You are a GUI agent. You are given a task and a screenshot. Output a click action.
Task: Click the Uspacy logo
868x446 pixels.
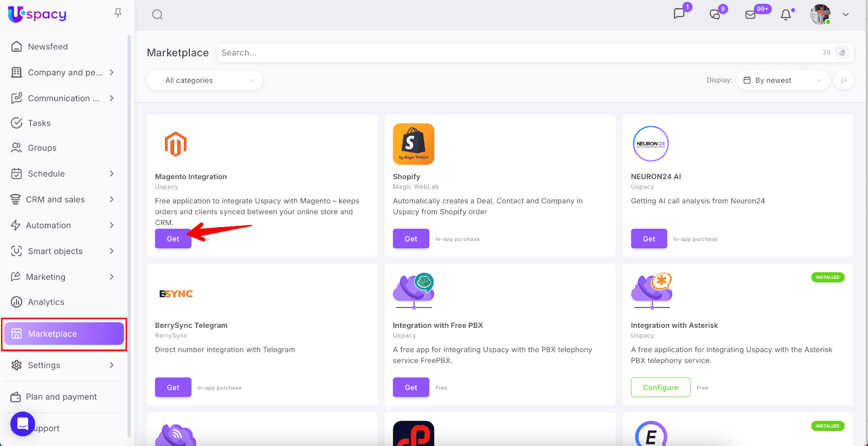[x=37, y=14]
